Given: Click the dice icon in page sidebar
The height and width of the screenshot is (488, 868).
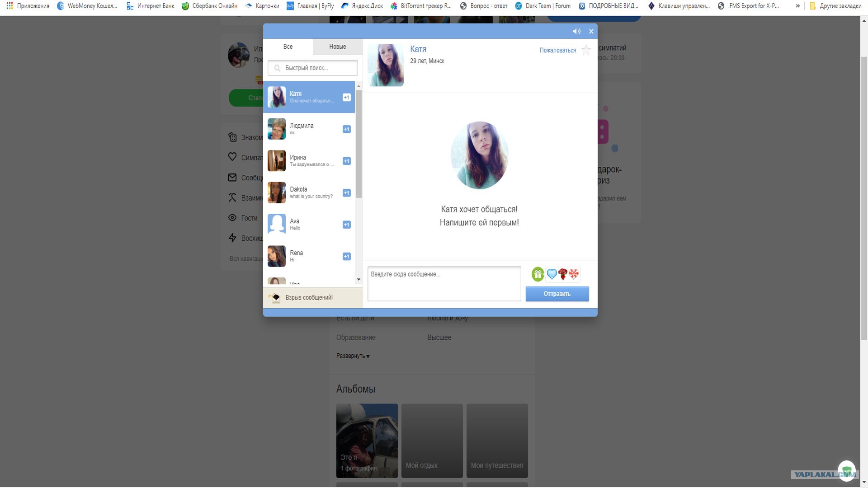Looking at the screenshot, I should [232, 137].
